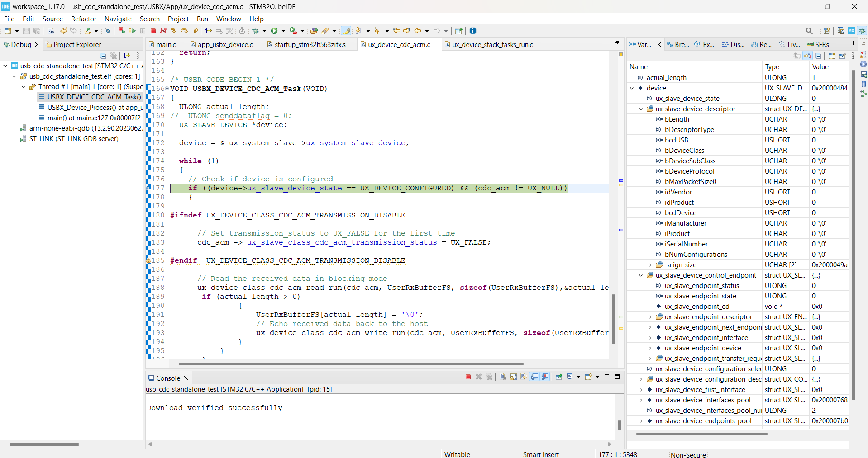Open a New Console view
This screenshot has width=868, height=458.
(x=589, y=377)
